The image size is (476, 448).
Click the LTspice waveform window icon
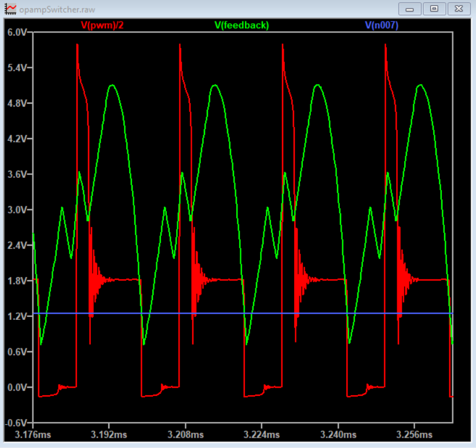[10, 9]
